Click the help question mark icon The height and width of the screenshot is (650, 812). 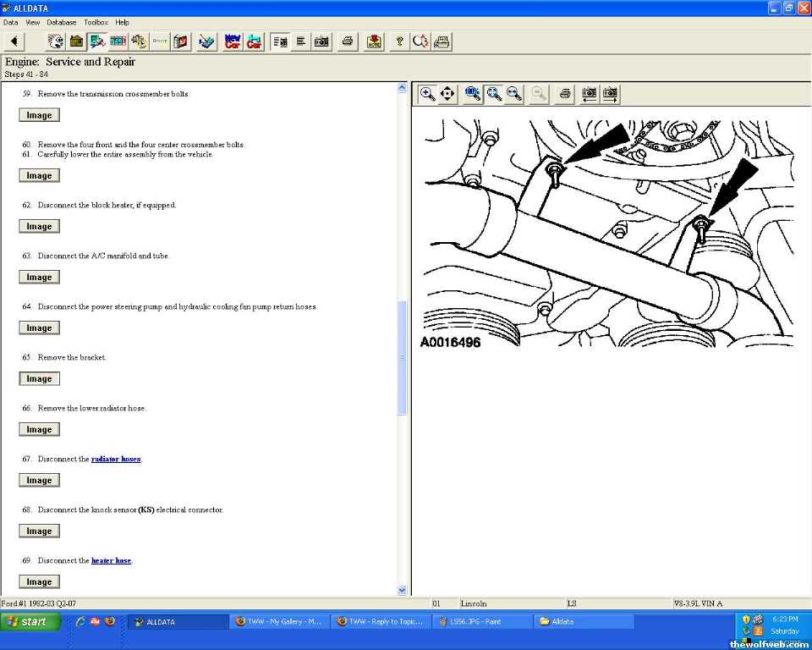[x=400, y=41]
